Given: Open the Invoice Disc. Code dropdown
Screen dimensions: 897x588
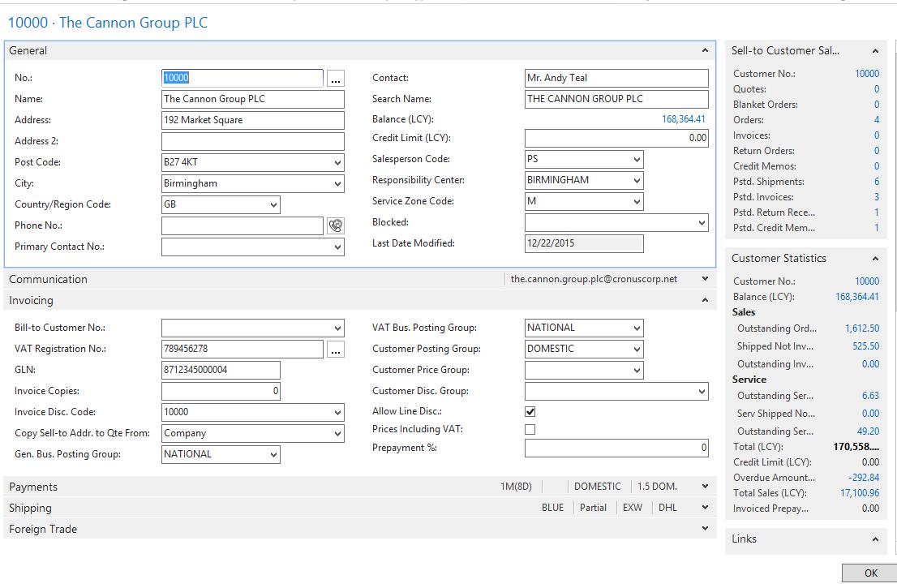Looking at the screenshot, I should (x=337, y=412).
